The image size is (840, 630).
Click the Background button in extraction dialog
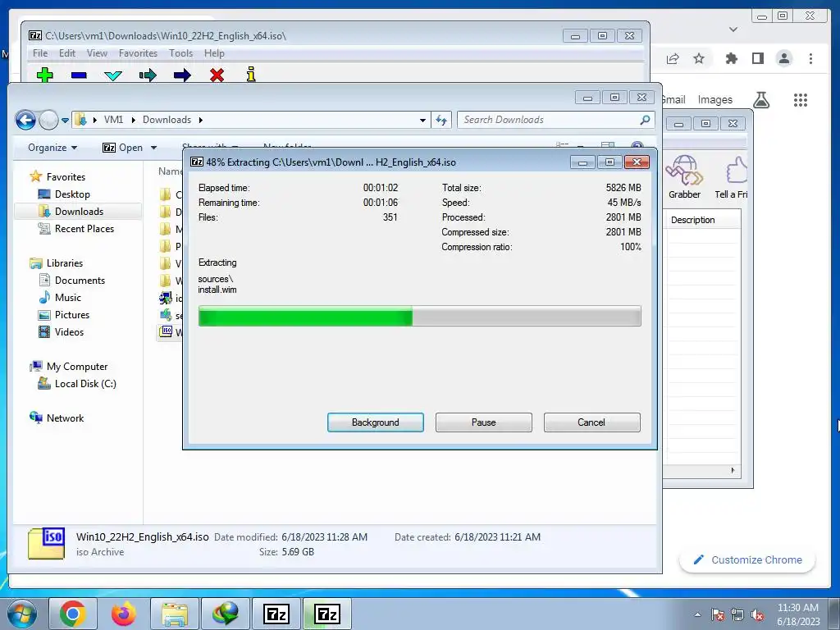376,422
